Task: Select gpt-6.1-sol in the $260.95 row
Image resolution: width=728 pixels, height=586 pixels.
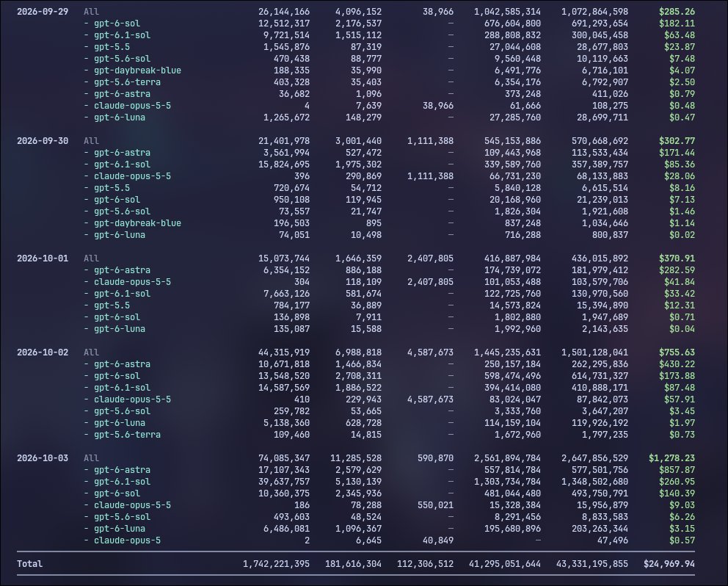Action: [x=122, y=482]
